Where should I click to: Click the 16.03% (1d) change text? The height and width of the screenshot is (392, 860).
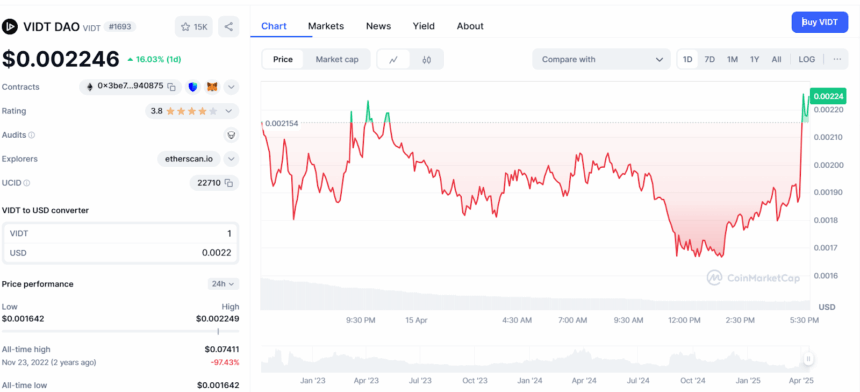(x=158, y=59)
